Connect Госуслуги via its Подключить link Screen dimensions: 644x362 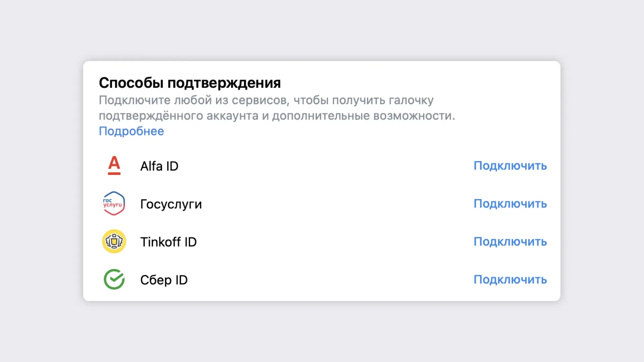point(510,203)
